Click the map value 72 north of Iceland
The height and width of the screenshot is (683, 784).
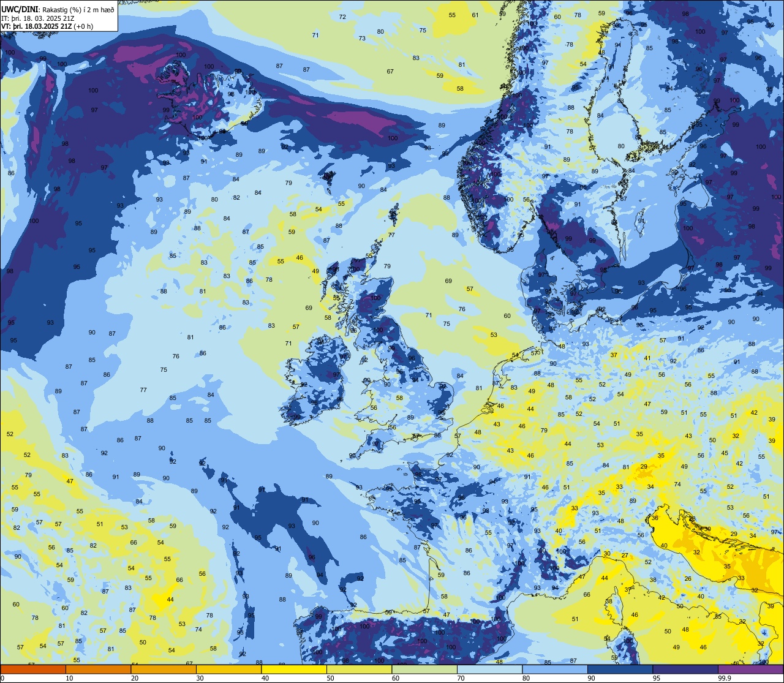pos(342,17)
